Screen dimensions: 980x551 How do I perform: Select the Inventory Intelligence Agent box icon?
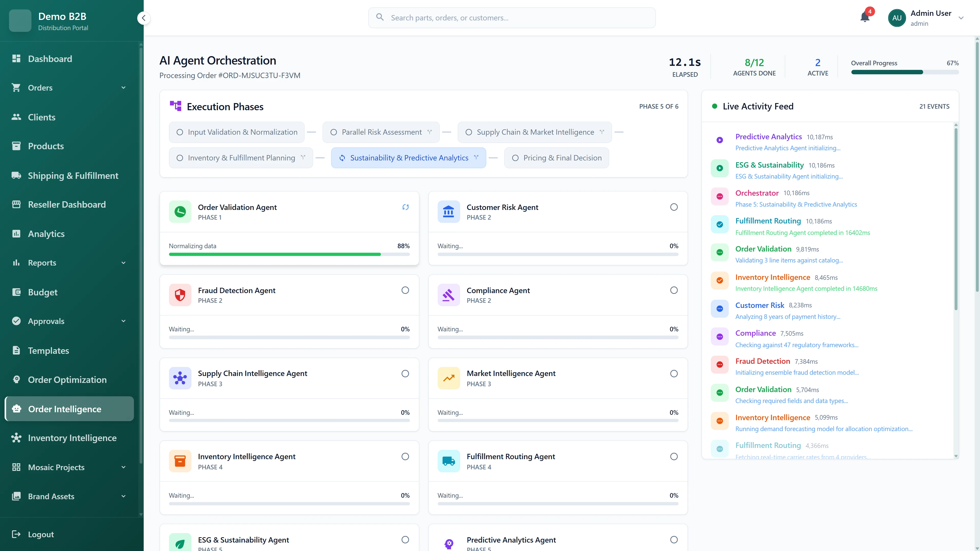point(180,461)
